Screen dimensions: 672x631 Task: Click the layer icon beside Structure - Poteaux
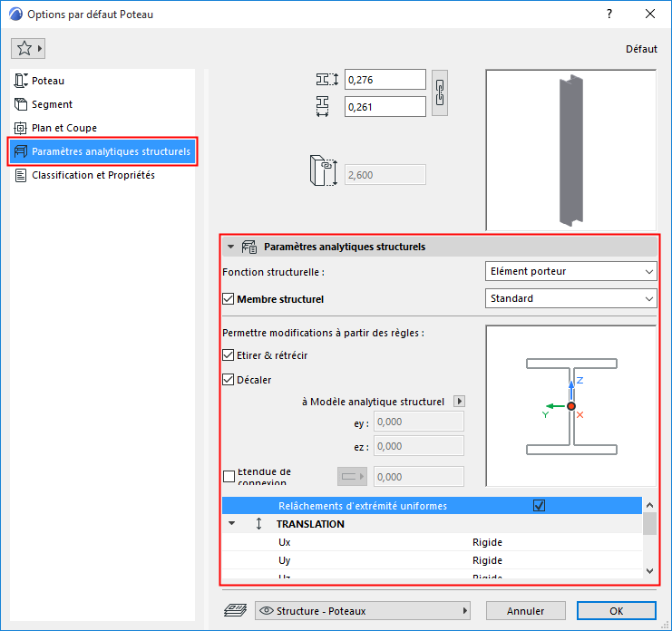[x=235, y=610]
